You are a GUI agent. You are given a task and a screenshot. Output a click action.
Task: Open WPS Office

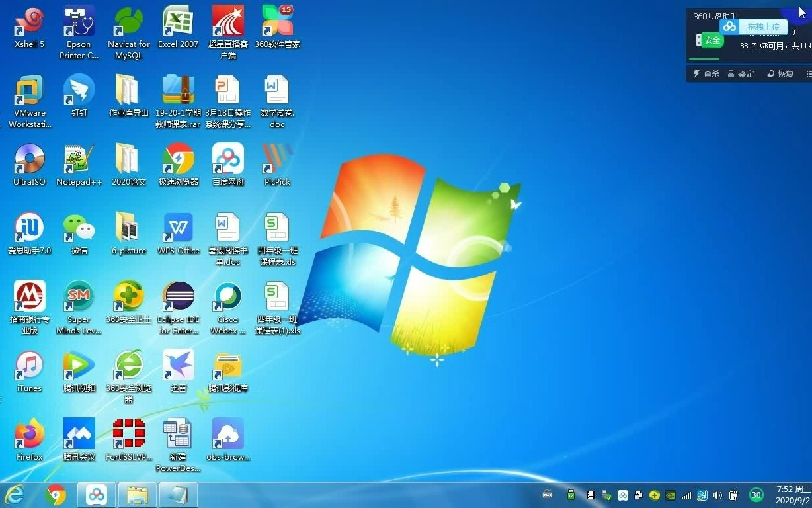[177, 228]
